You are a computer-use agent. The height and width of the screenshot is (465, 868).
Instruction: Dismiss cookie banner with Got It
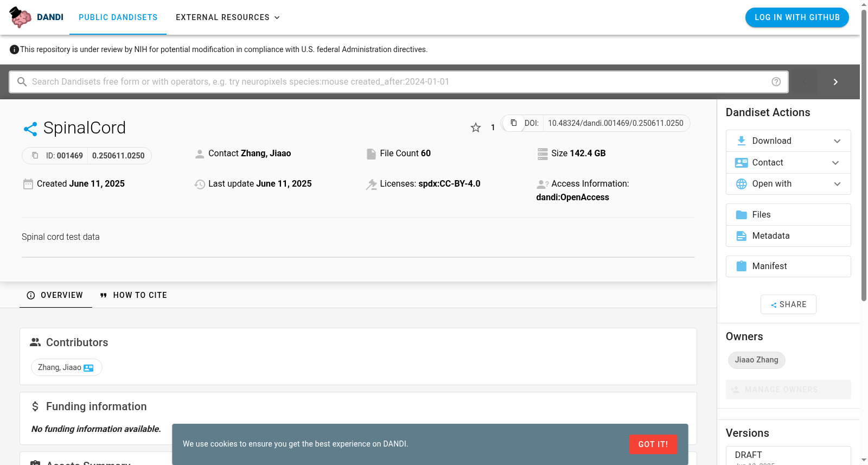[653, 444]
